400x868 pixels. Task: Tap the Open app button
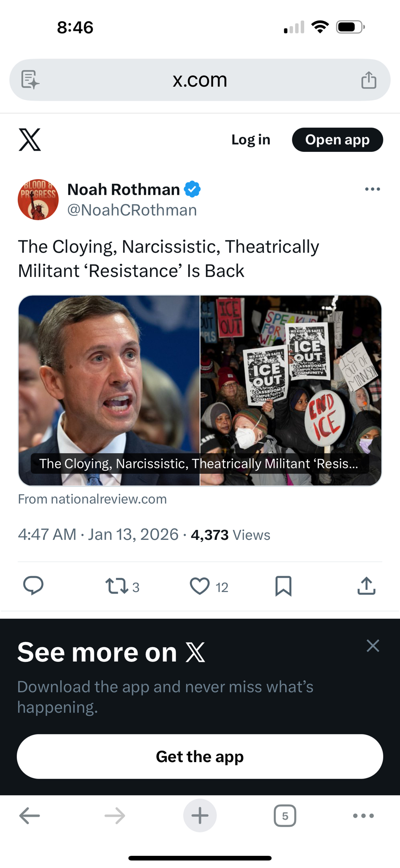click(337, 140)
